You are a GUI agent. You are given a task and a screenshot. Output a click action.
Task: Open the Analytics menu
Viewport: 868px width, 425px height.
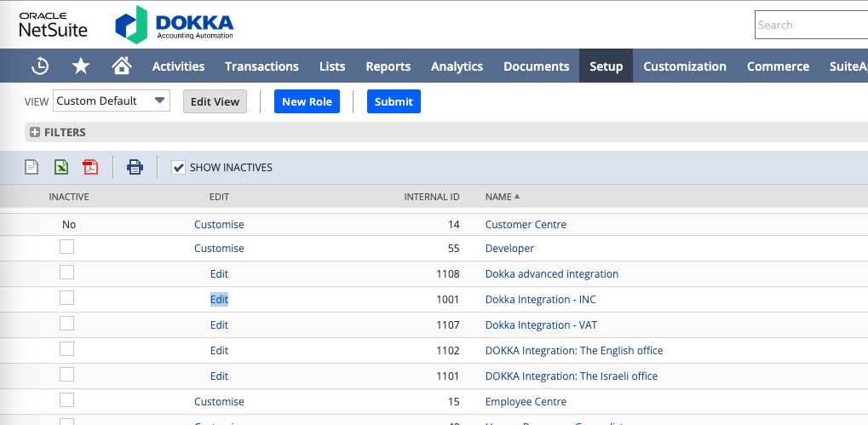[x=457, y=66]
